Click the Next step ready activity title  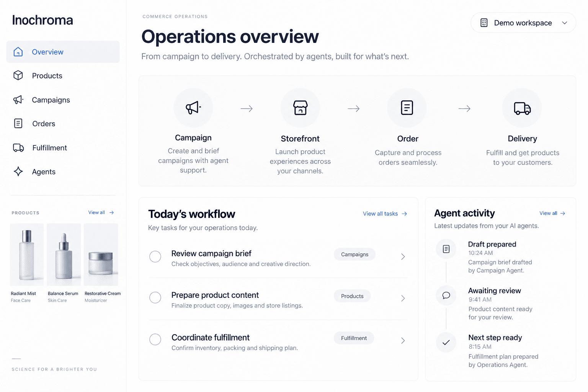pos(495,338)
